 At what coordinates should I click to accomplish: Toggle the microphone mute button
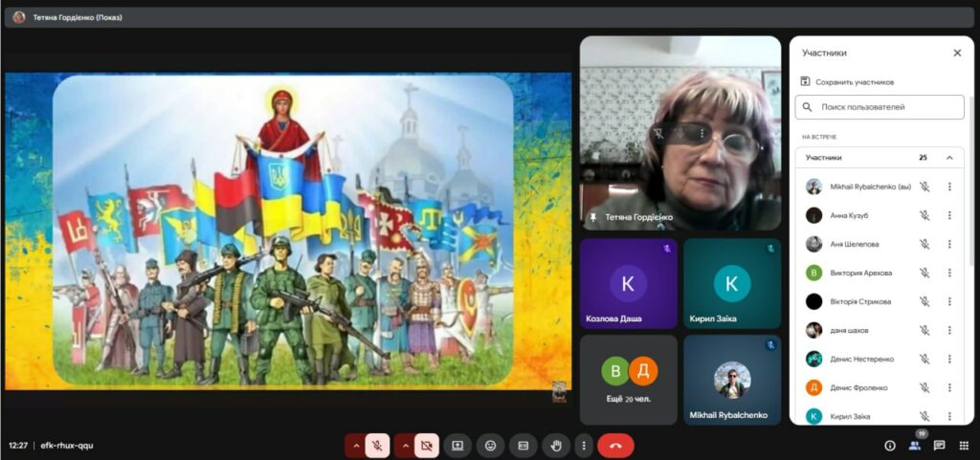(378, 446)
